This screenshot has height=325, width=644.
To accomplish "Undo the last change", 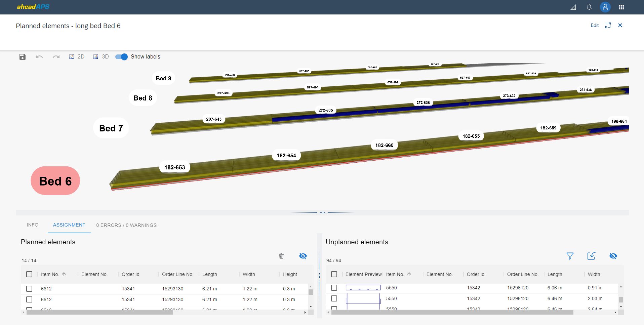I will 39,57.
